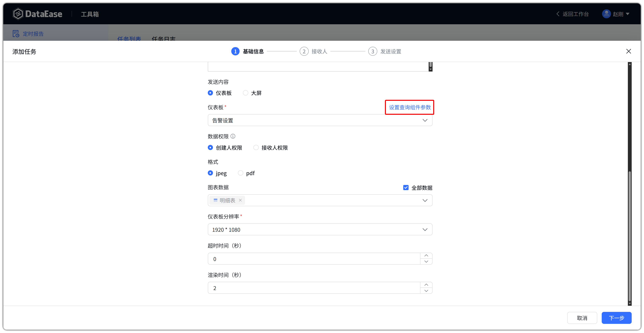Click the 渲染时间 input field
The image size is (644, 333).
[314, 288]
